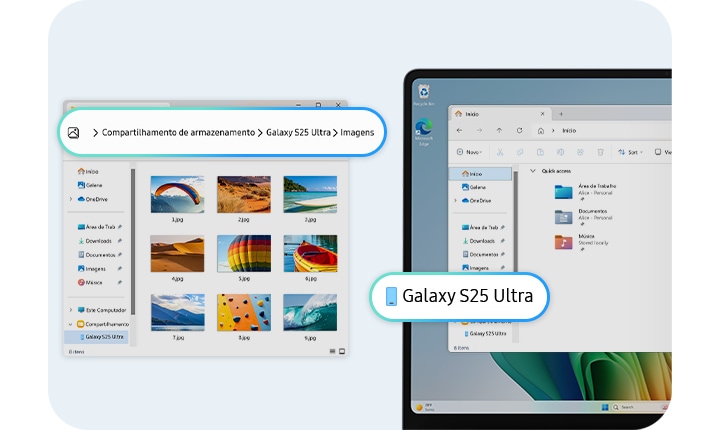
Task: Switch Imagens window to large thumbnails view icon
Action: click(342, 351)
